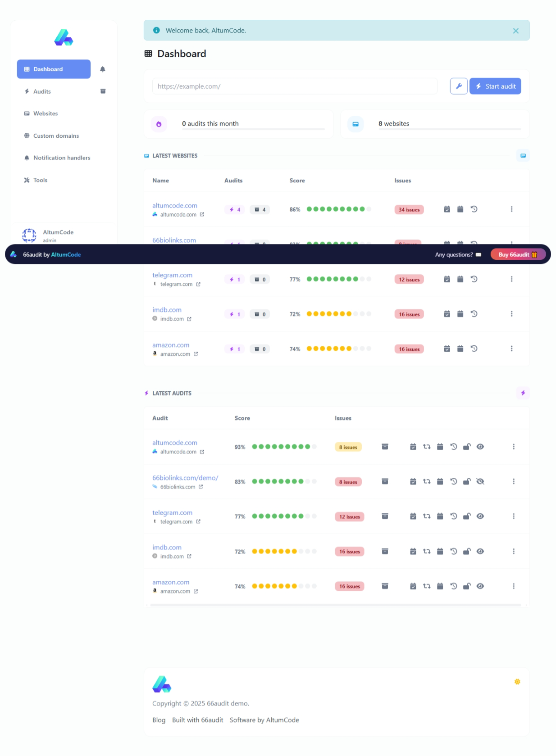Click the archive icon in altumcode.com audit row
Image resolution: width=556 pixels, height=756 pixels.
(385, 447)
